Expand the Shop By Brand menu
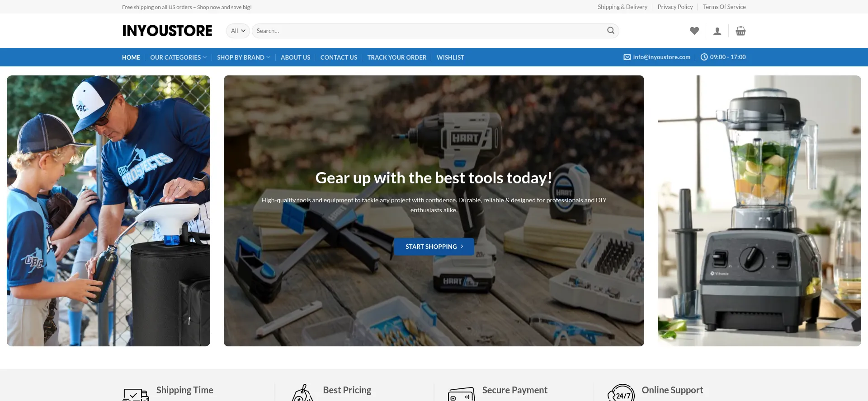868x401 pixels. point(244,57)
